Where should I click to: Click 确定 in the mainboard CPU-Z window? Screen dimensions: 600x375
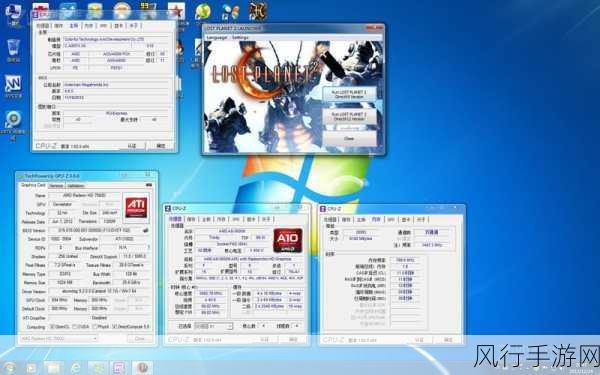pyautogui.click(x=161, y=146)
